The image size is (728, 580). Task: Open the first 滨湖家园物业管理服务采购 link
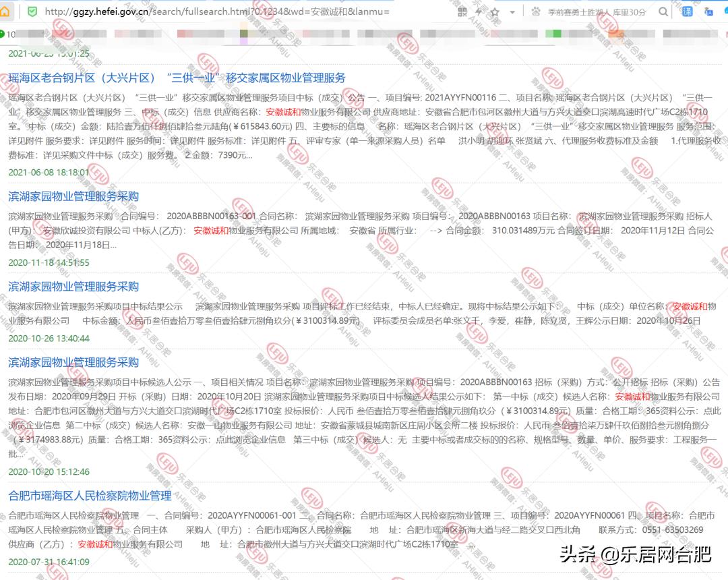click(x=72, y=196)
